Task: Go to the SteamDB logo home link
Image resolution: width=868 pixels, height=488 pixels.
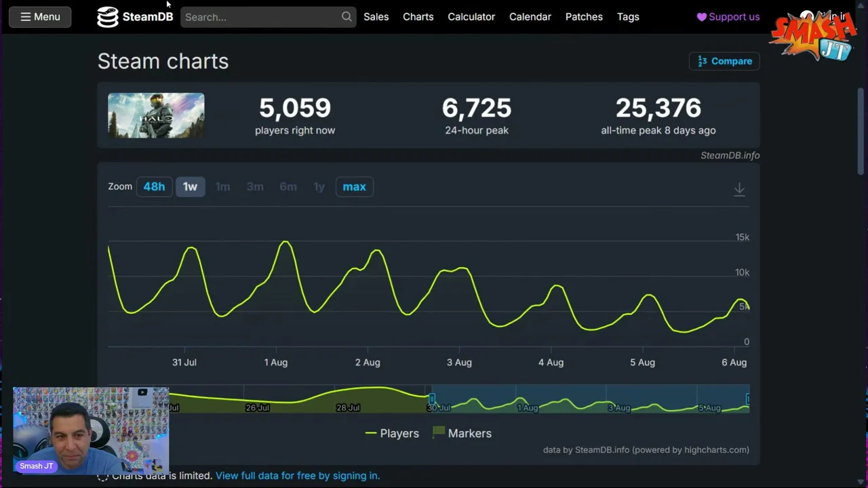Action: tap(135, 17)
